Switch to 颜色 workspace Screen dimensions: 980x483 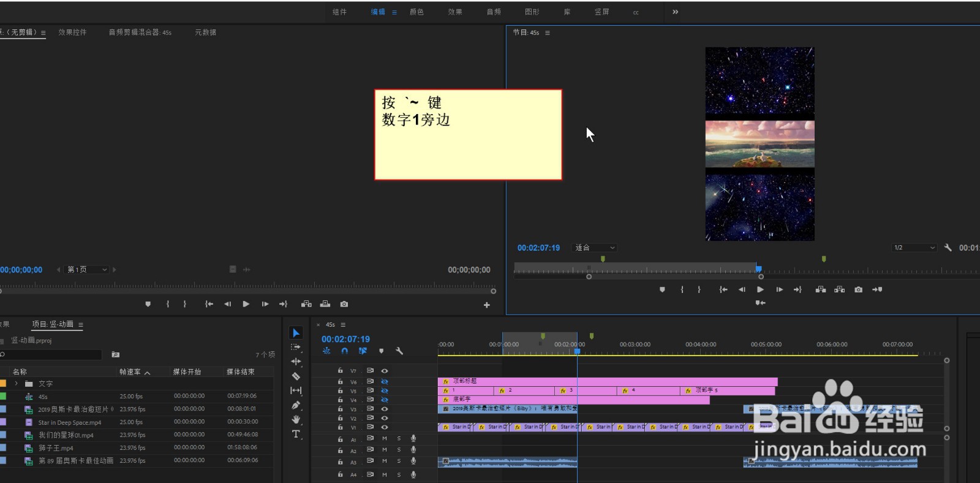(x=417, y=12)
